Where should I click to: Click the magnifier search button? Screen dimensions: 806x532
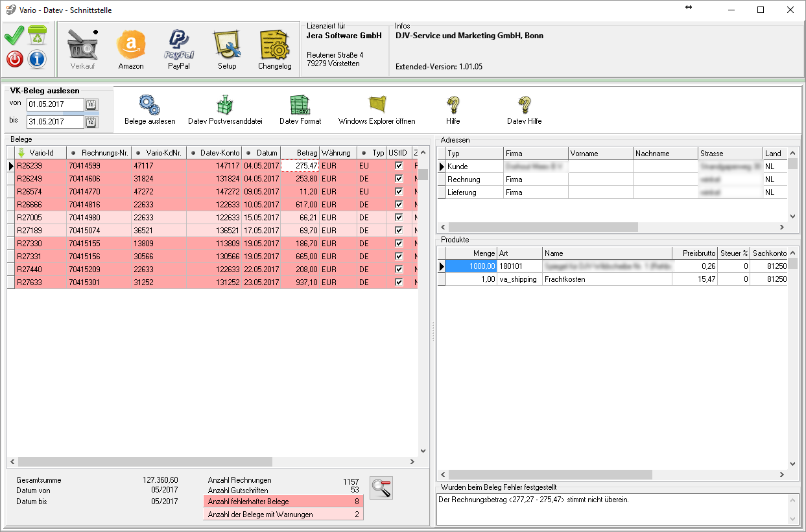tap(381, 487)
